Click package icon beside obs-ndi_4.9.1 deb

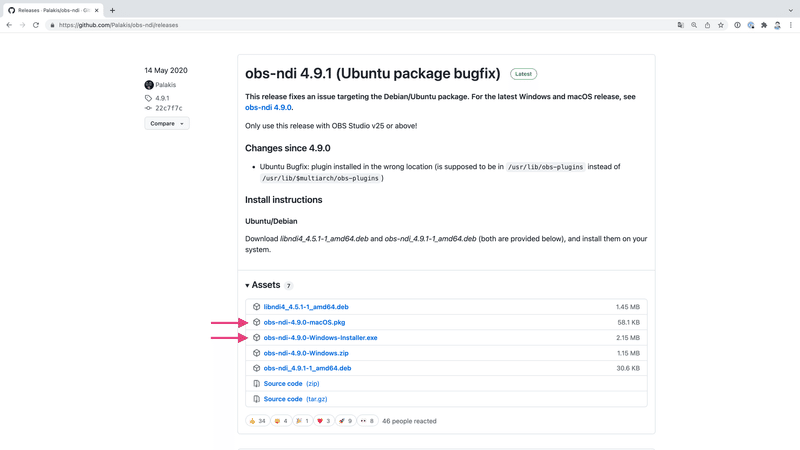(x=257, y=368)
